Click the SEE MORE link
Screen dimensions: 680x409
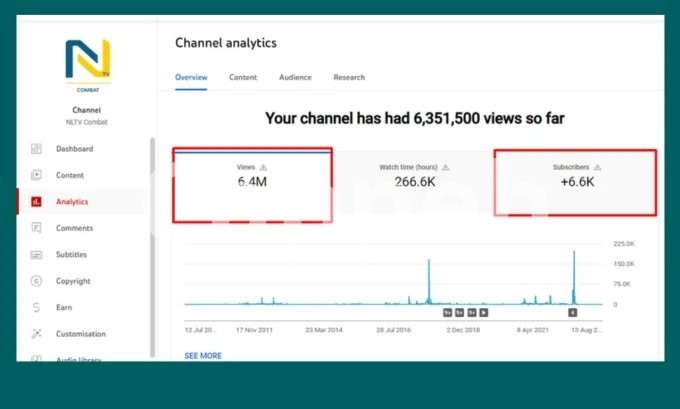coord(203,355)
